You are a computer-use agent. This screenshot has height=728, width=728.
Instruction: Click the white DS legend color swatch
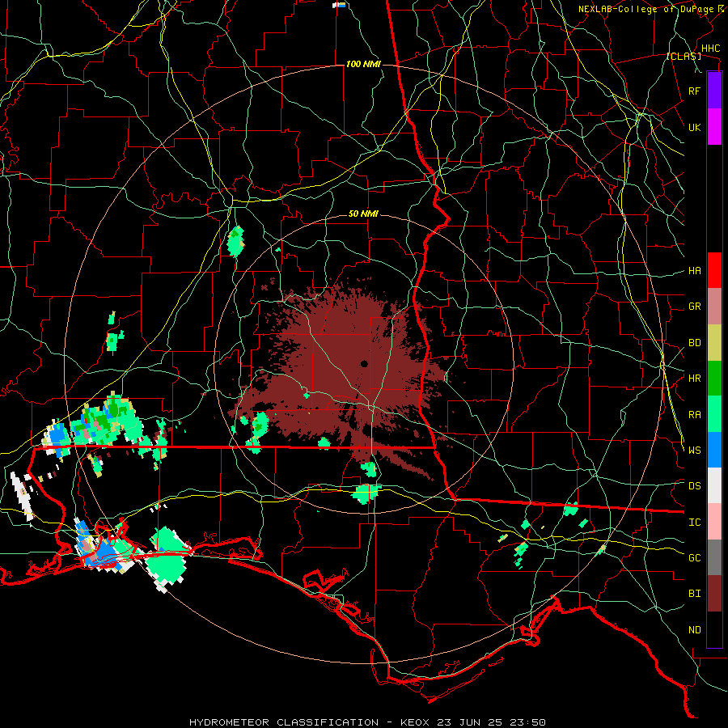(714, 485)
